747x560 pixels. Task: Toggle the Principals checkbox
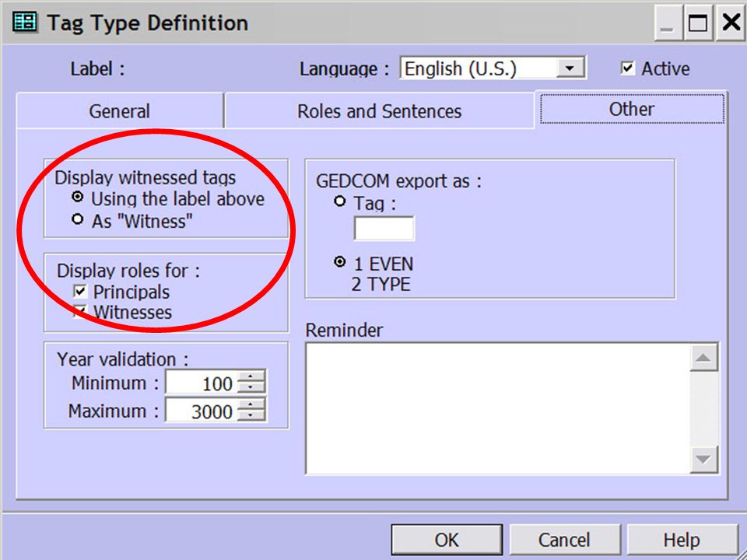coord(80,290)
